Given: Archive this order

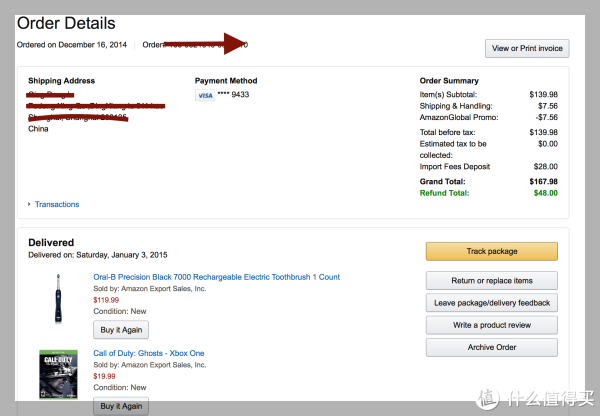Looking at the screenshot, I should click(492, 347).
